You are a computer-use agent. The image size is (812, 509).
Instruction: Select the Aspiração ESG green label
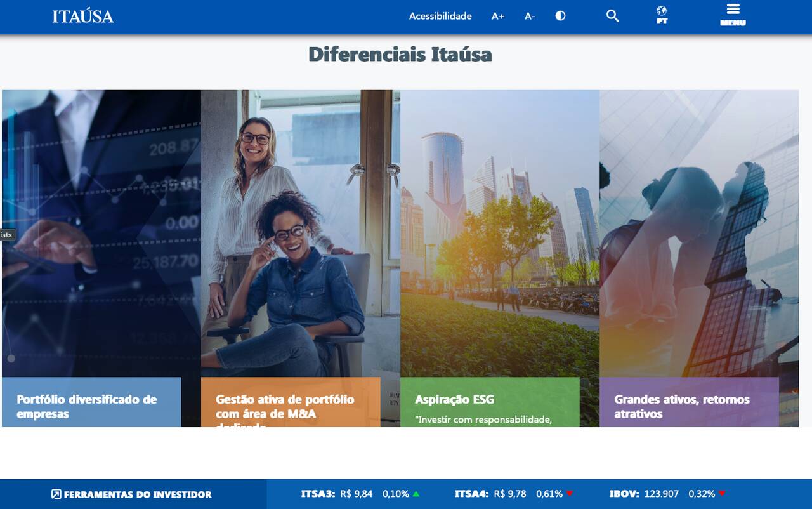tap(490, 402)
